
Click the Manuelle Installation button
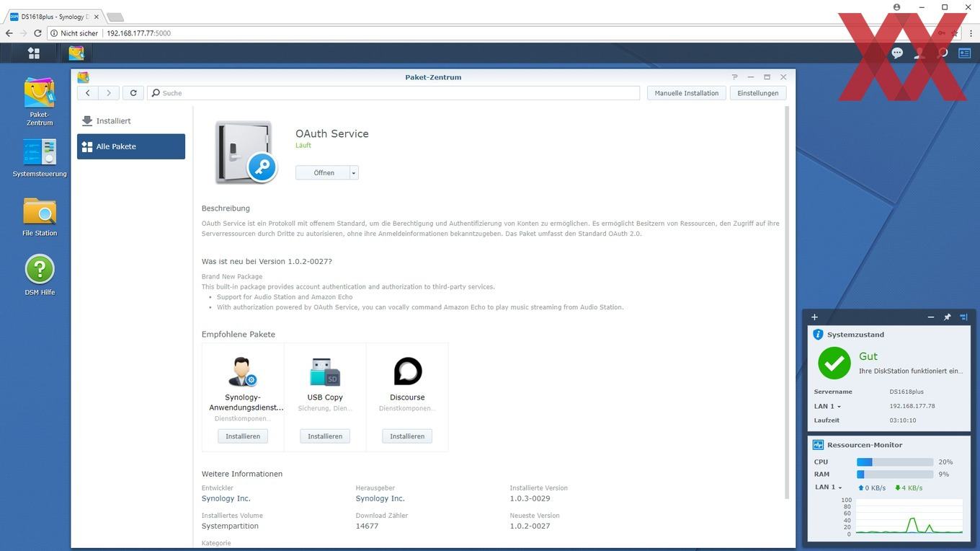(x=687, y=93)
